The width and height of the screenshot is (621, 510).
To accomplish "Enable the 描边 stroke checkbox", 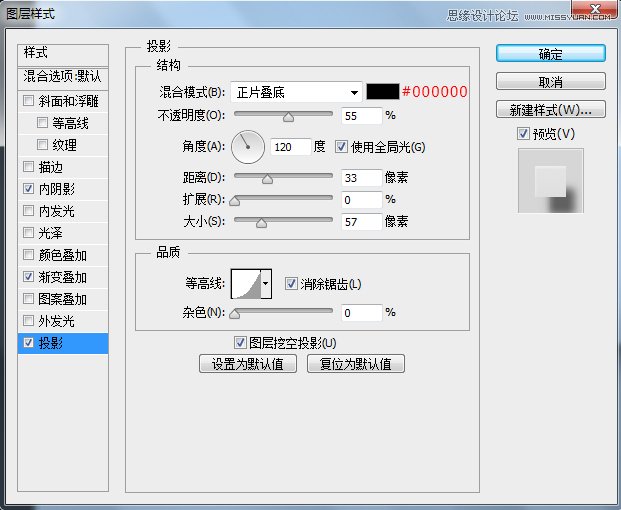I will point(29,166).
